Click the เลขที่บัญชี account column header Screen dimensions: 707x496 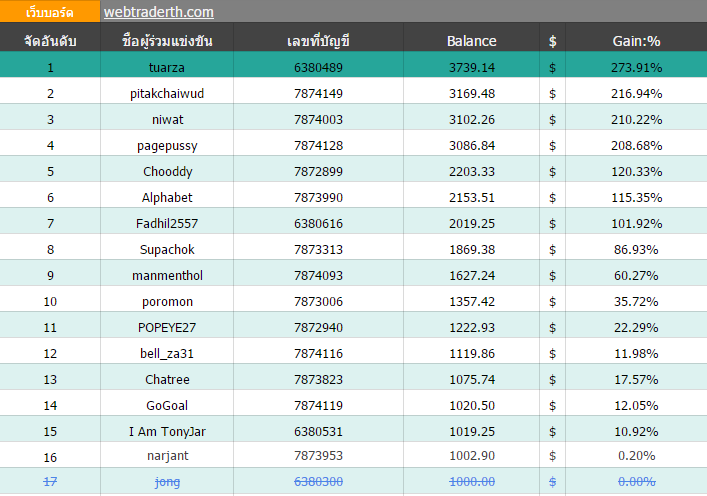pos(318,41)
